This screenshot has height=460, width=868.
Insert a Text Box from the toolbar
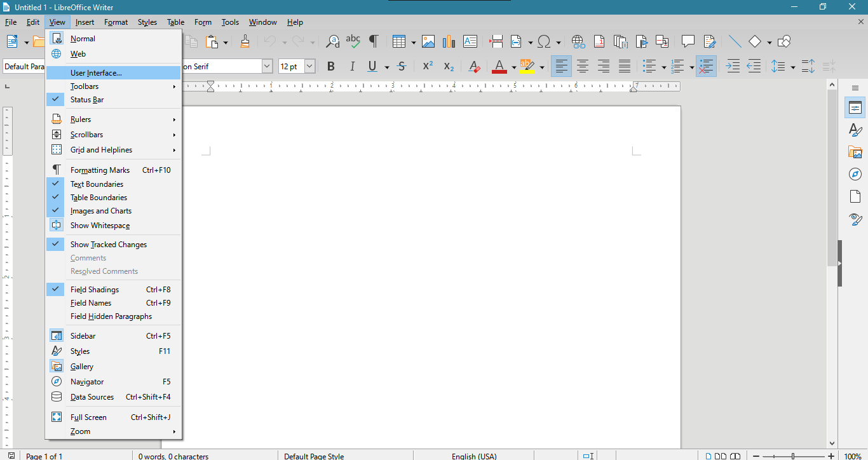point(470,41)
